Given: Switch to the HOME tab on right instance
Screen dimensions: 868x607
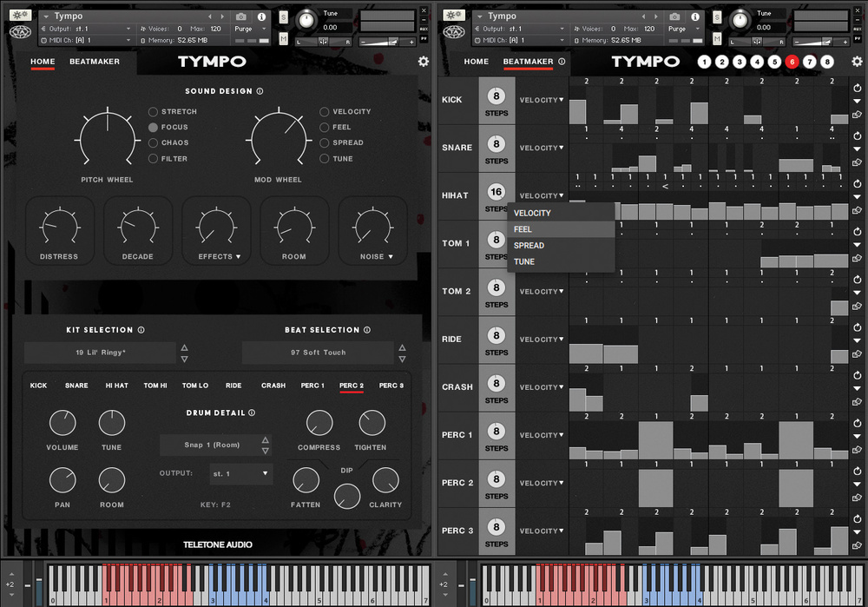Looking at the screenshot, I should coord(476,62).
